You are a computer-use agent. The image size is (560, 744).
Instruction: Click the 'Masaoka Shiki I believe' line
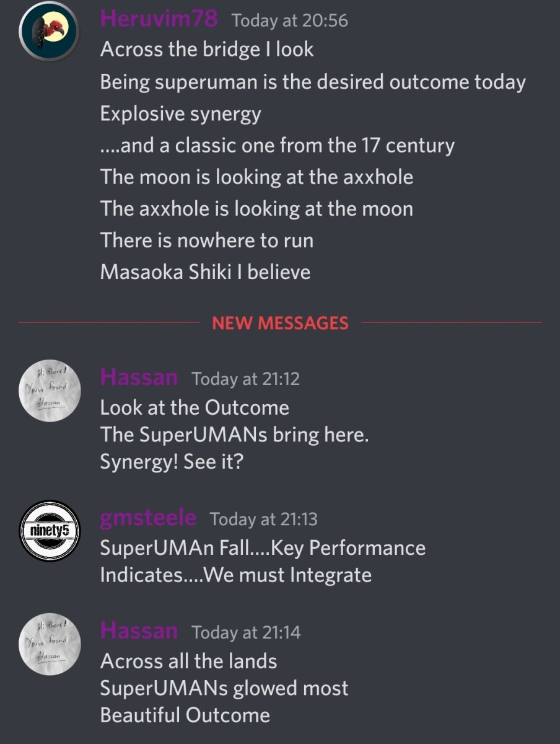click(x=205, y=272)
